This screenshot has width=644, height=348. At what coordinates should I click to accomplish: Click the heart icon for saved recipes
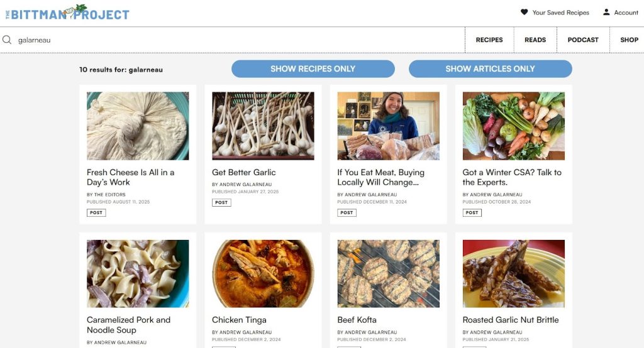point(524,12)
